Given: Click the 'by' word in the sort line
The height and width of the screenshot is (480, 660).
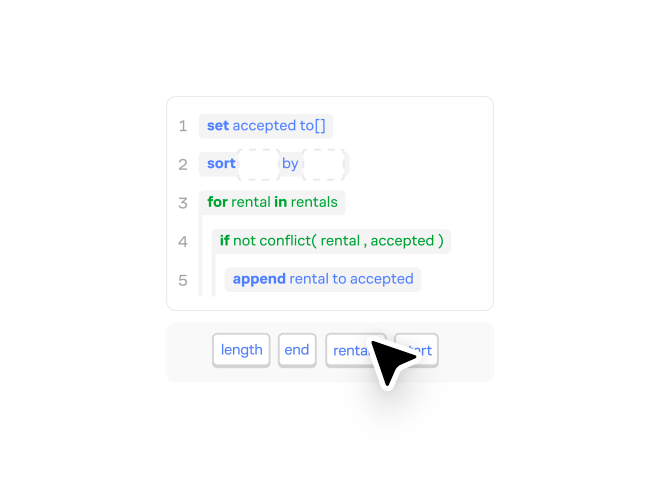Looking at the screenshot, I should [290, 164].
